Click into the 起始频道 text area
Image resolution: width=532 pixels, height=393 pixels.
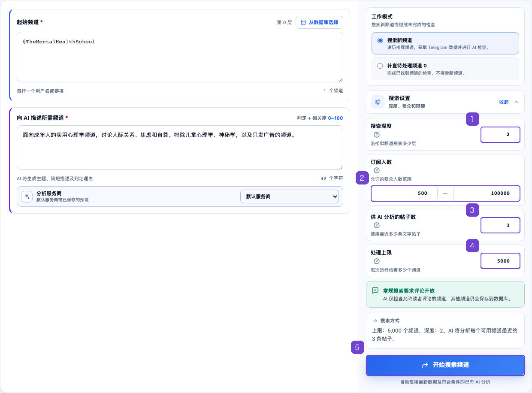(x=180, y=57)
